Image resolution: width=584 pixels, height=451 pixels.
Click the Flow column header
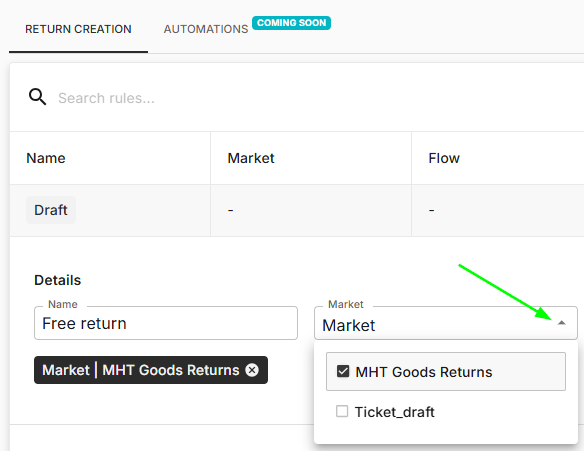(444, 158)
